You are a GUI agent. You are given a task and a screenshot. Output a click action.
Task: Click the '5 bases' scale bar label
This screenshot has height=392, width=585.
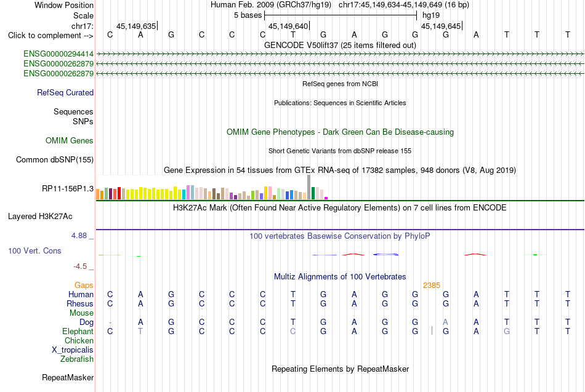pos(248,15)
